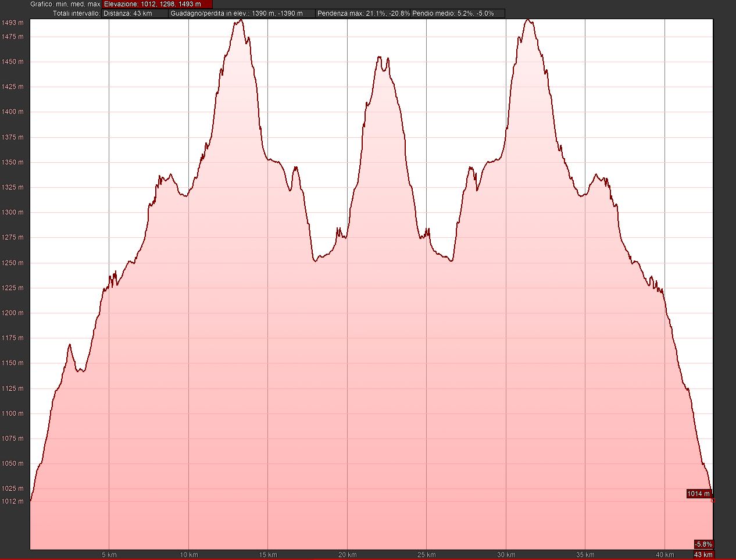Select the Pendenza max value field
Image resolution: width=736 pixels, height=560 pixels.
point(363,13)
